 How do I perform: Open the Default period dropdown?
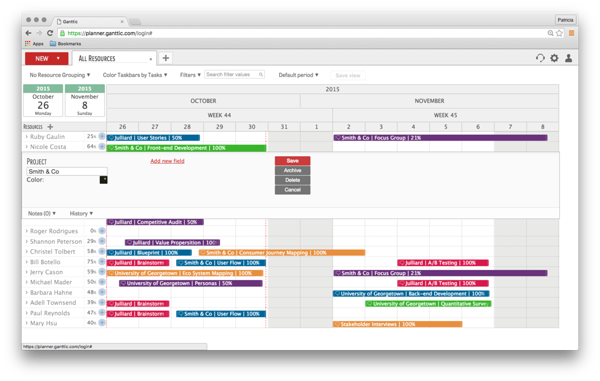298,75
